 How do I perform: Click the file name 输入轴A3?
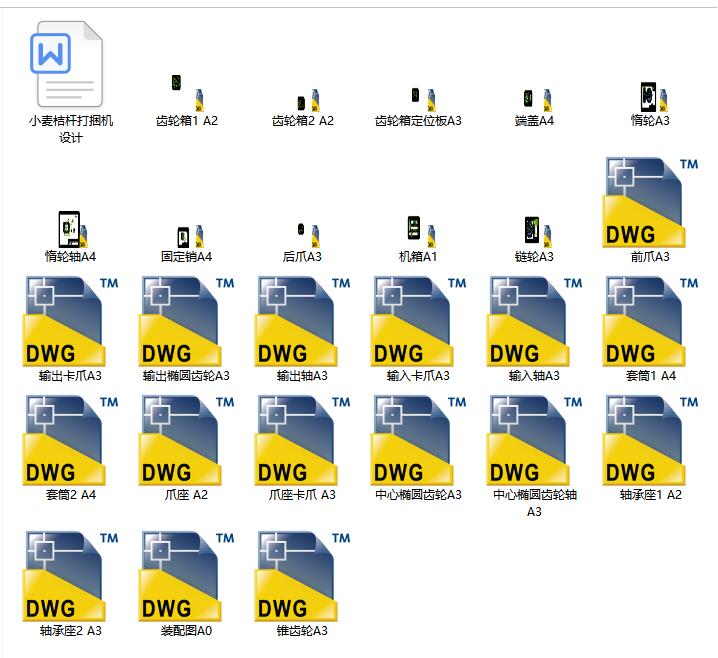534,376
